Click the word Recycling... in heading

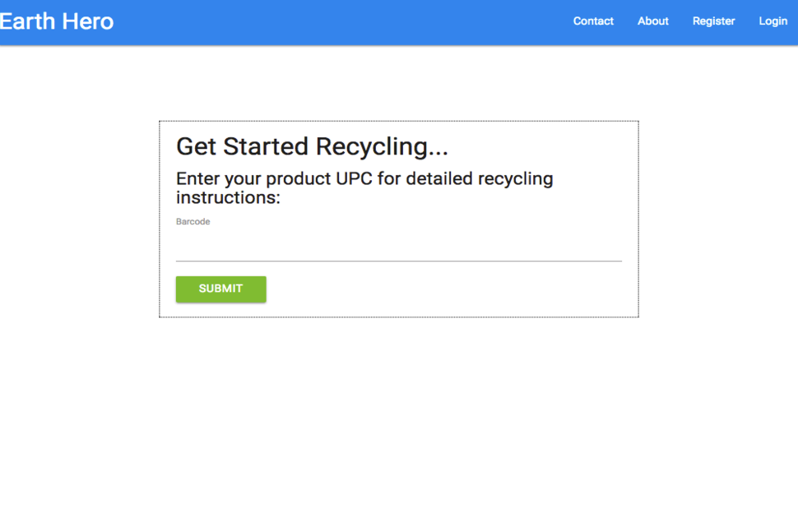(x=382, y=146)
